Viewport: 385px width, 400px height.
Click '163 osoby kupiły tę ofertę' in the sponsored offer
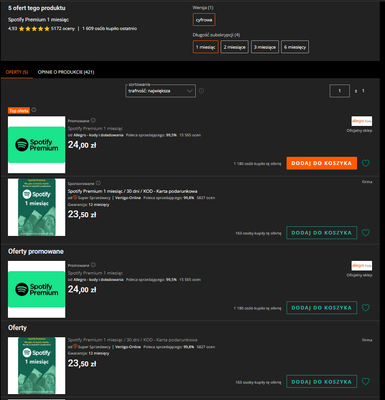[258, 233]
